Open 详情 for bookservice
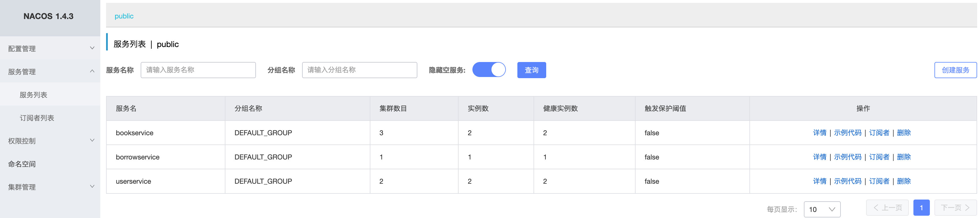The height and width of the screenshot is (218, 980). coord(819,133)
